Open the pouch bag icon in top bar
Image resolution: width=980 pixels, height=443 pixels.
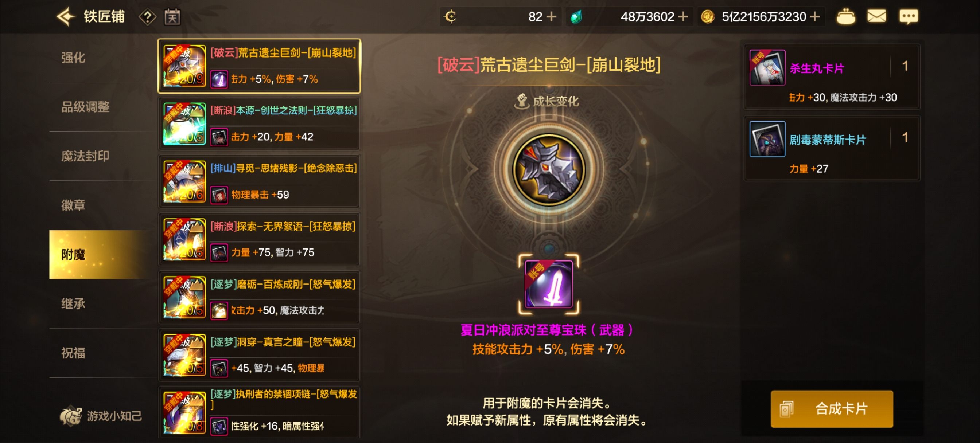(x=846, y=16)
